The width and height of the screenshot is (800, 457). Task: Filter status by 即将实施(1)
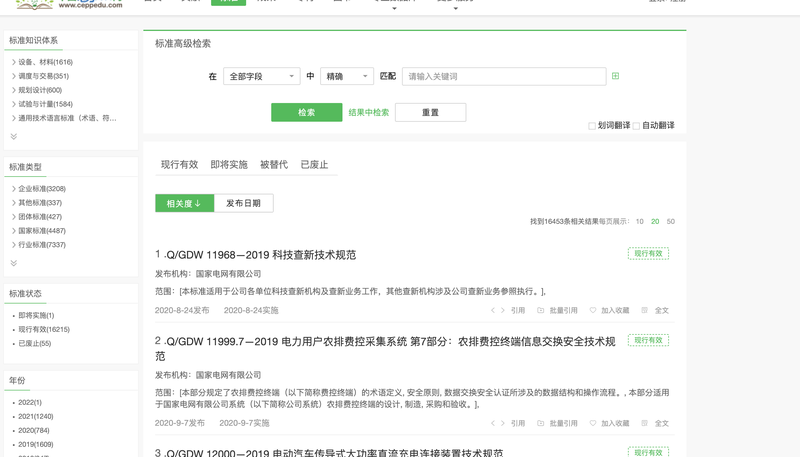[x=36, y=315]
